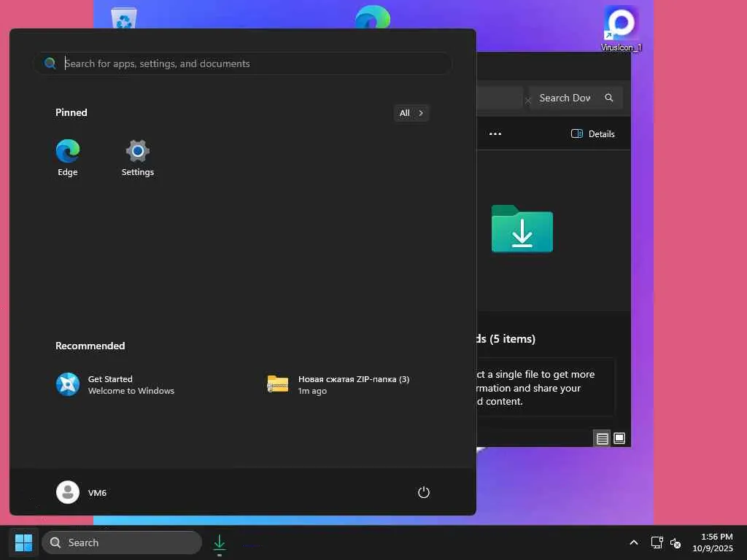Image resolution: width=747 pixels, height=560 pixels.
Task: Switch File Explorer to details list view
Action: [602, 438]
